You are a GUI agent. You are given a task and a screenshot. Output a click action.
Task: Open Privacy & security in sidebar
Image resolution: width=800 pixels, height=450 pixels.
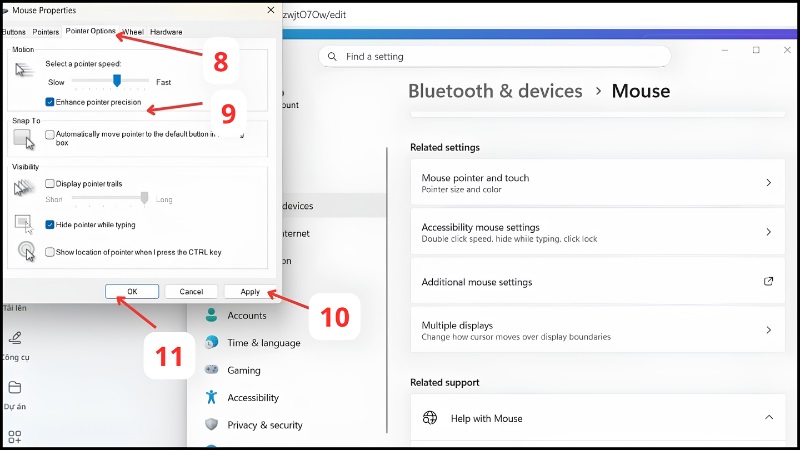(x=265, y=425)
